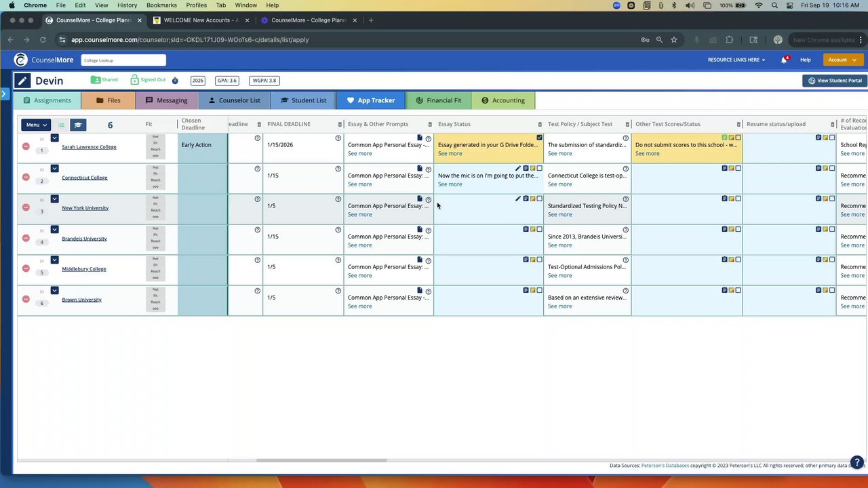Expand the left sidebar panel arrow
The height and width of the screenshot is (488, 868).
(x=3, y=94)
